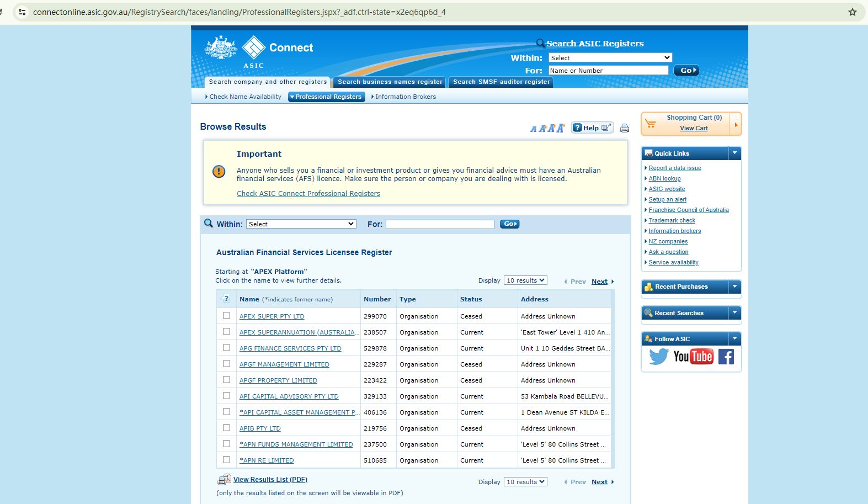Image resolution: width=868 pixels, height=504 pixels.
Task: Open the NZ companies quick link
Action: click(668, 241)
